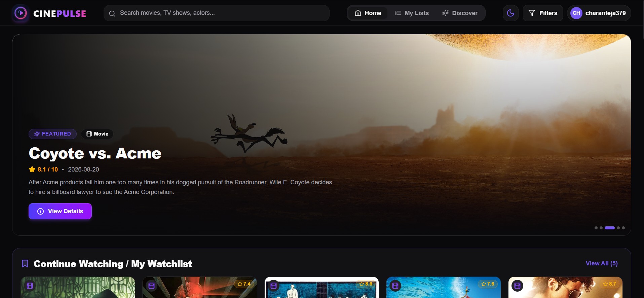Screen dimensions: 644x298
Task: Click the sparkle icon in the FEATURED badge
Action: 37,134
